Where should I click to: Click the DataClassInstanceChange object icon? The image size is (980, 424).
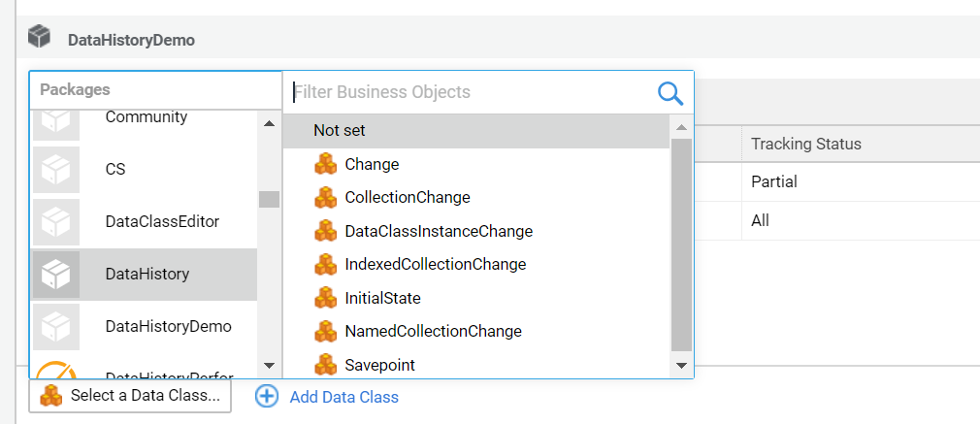[x=325, y=231]
